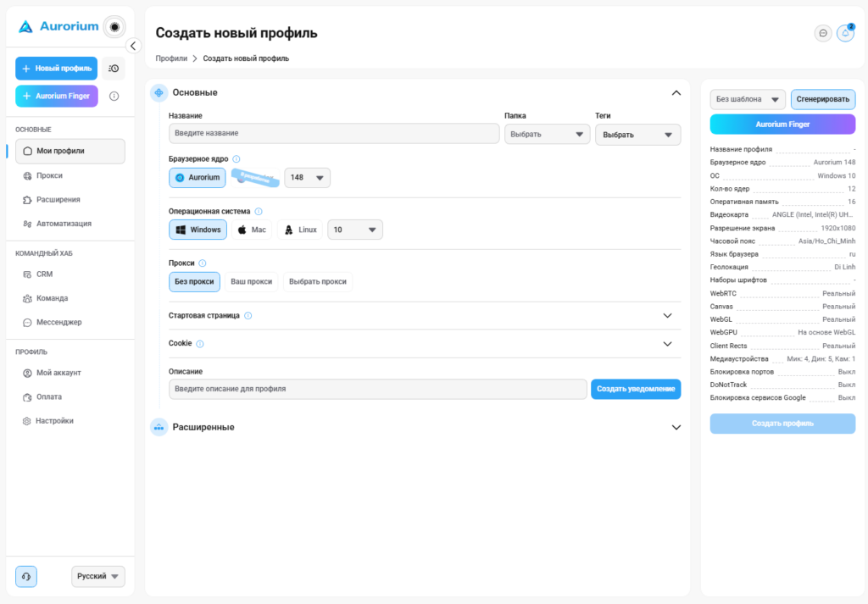Viewport: 868px width, 604px height.
Task: Open the Русский language dropdown
Action: pyautogui.click(x=98, y=576)
